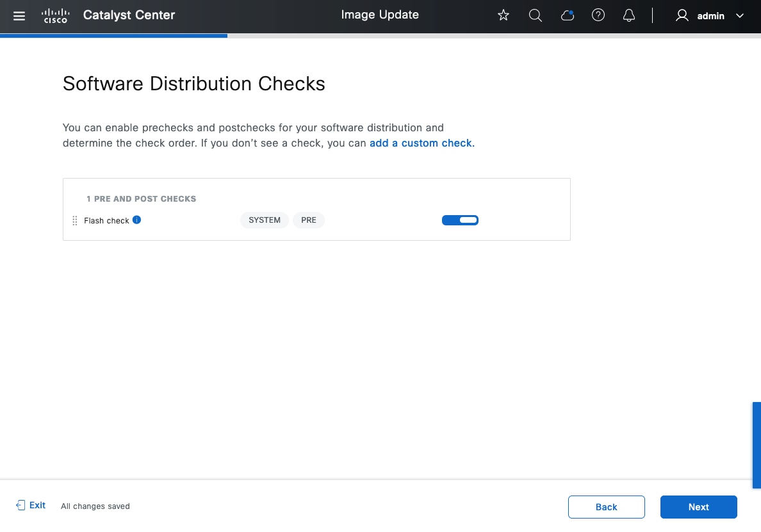
Task: Click the Cisco logo
Action: pos(56,16)
